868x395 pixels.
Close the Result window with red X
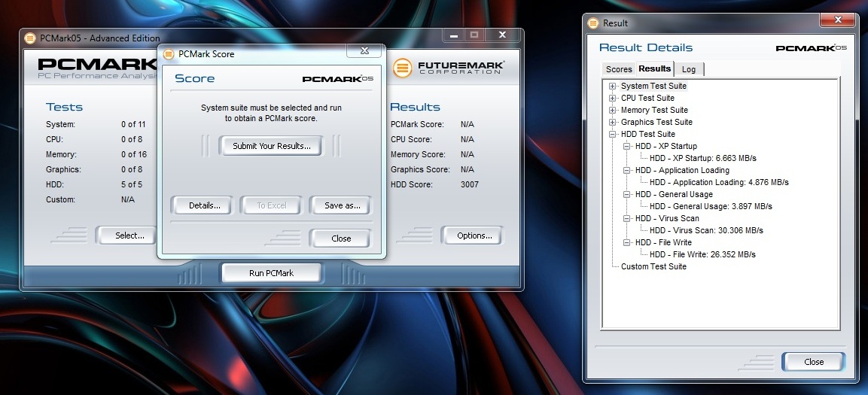[x=837, y=20]
